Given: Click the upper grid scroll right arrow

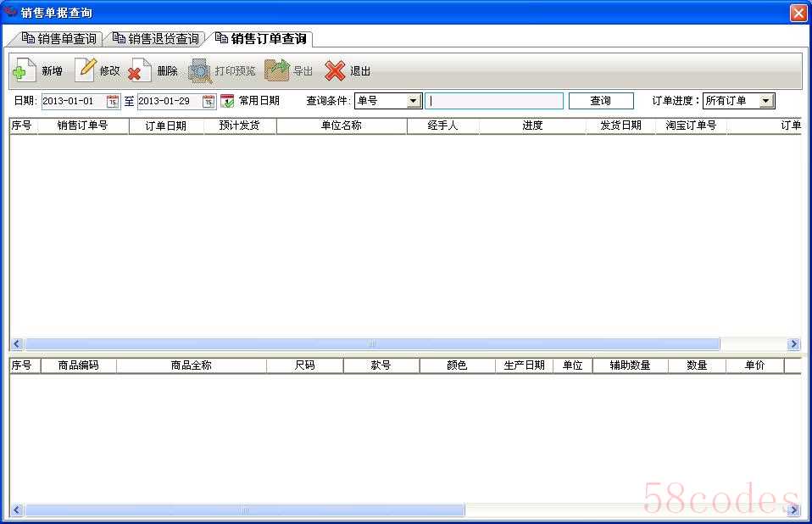Looking at the screenshot, I should [x=793, y=344].
